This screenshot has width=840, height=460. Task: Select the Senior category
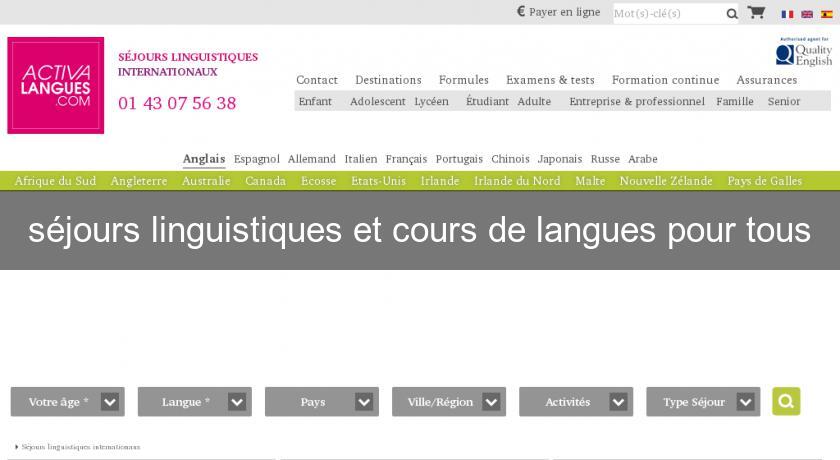(784, 101)
